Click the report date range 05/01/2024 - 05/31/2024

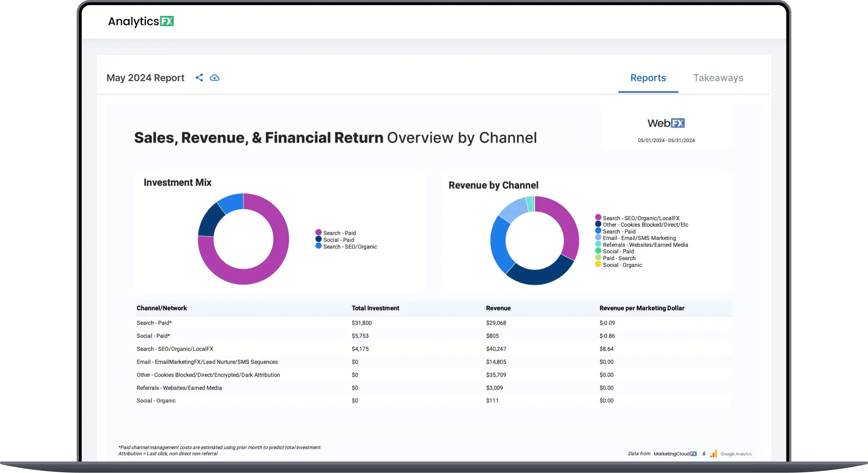[666, 141]
